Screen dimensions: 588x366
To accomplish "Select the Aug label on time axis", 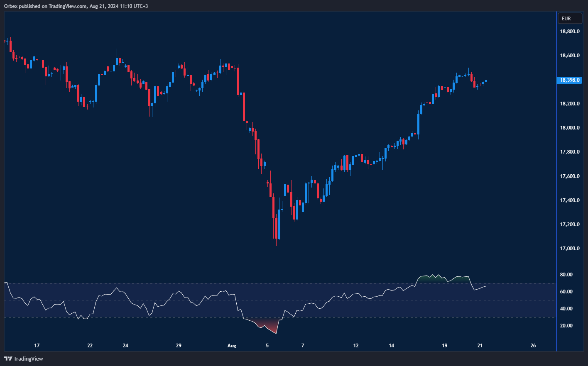I will coord(232,346).
